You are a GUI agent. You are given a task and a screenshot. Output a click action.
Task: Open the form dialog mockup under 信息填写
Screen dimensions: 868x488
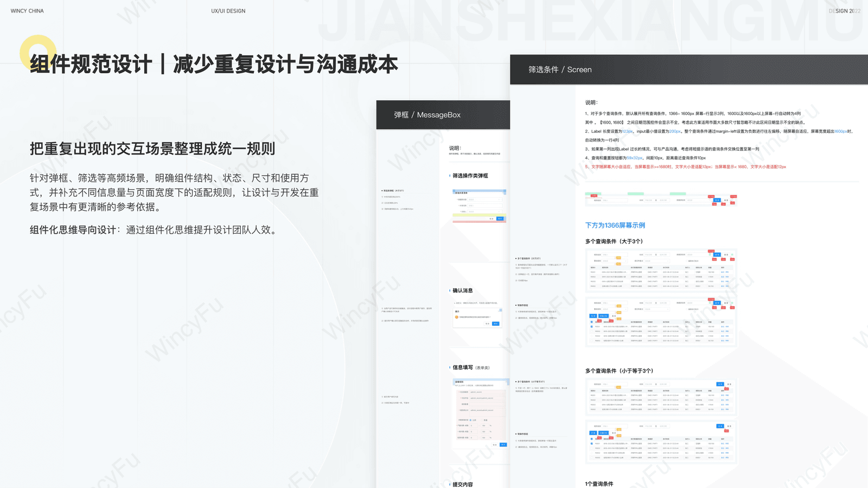tap(481, 414)
